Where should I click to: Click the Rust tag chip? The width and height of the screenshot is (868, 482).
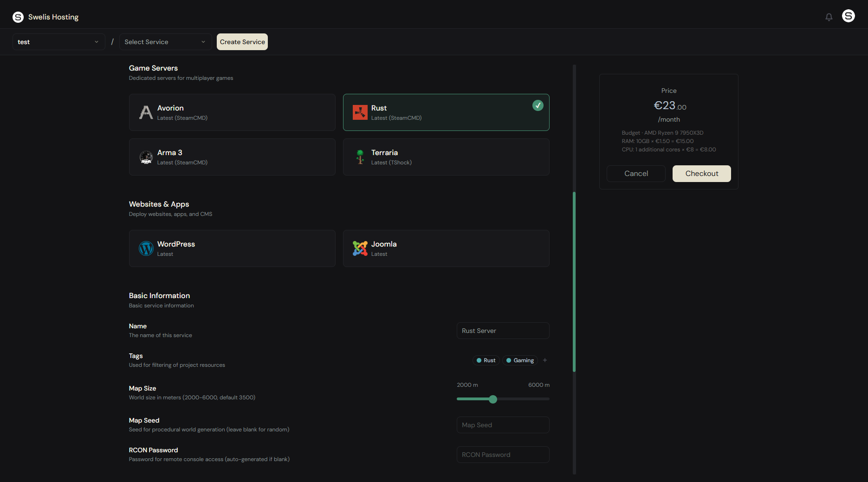tap(486, 360)
